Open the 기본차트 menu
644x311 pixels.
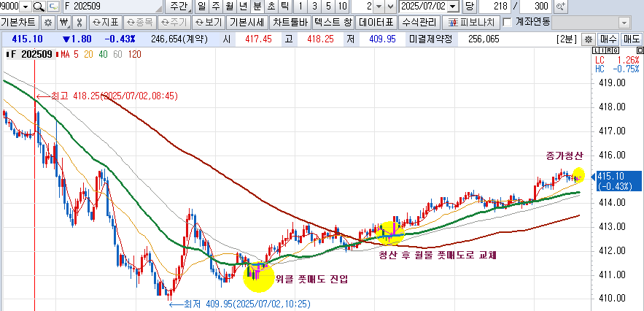[20, 22]
